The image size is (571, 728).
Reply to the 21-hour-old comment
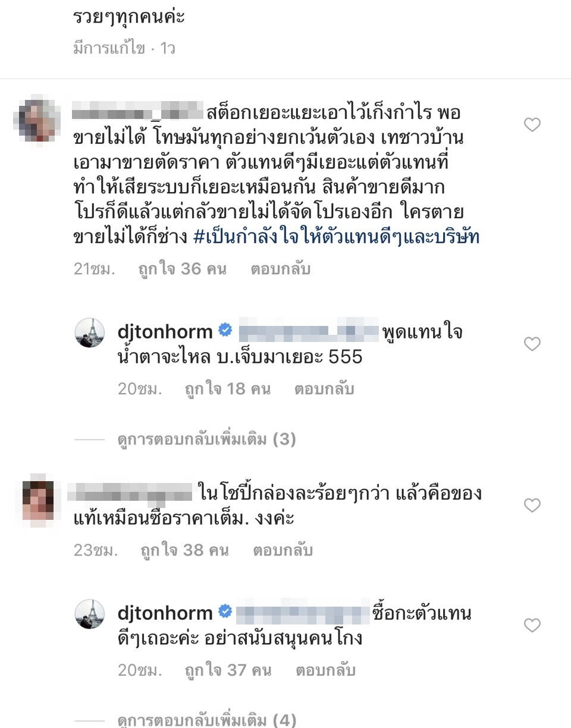coord(281,269)
